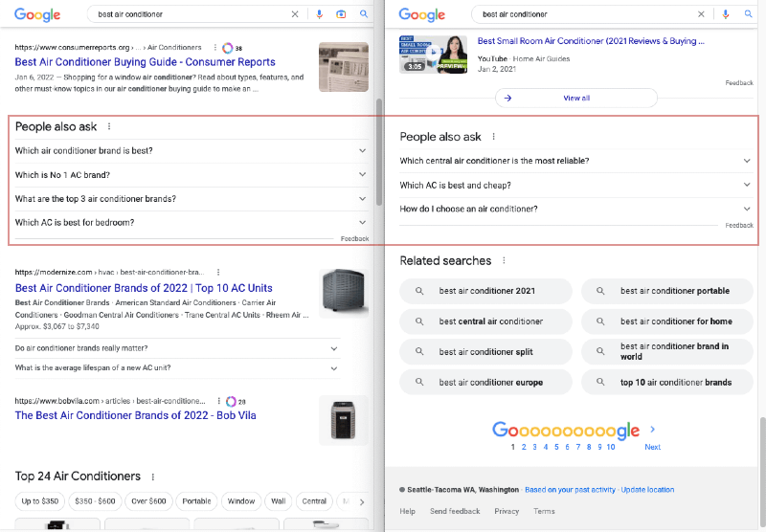The image size is (766, 532).
Task: Click the Google logo in left window
Action: coord(37,14)
